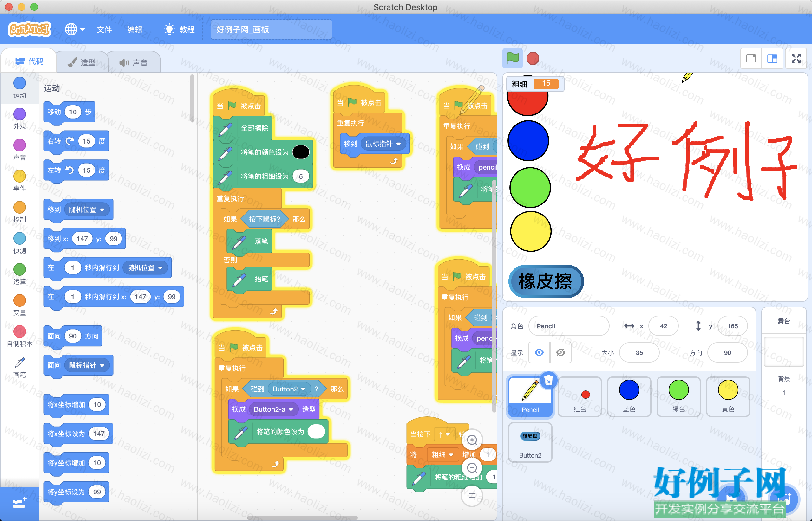Pick the yellow color circle on stage
Image resolution: width=812 pixels, height=521 pixels.
tap(531, 231)
